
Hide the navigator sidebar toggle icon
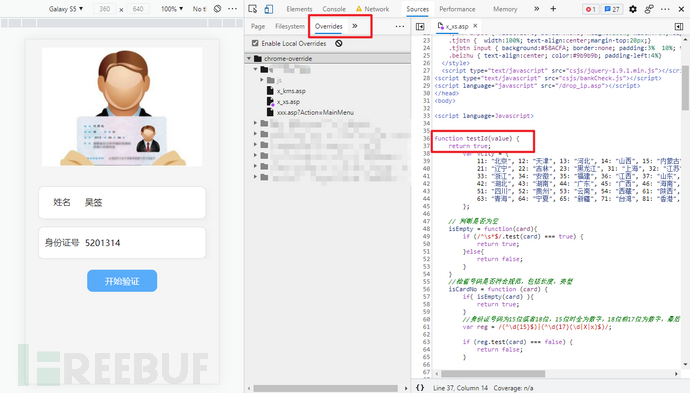click(x=420, y=26)
